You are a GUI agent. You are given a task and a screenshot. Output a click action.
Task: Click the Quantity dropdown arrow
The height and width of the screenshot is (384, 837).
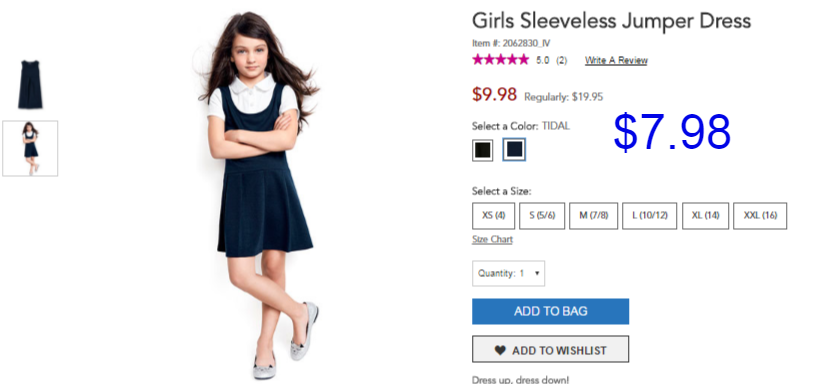point(536,273)
